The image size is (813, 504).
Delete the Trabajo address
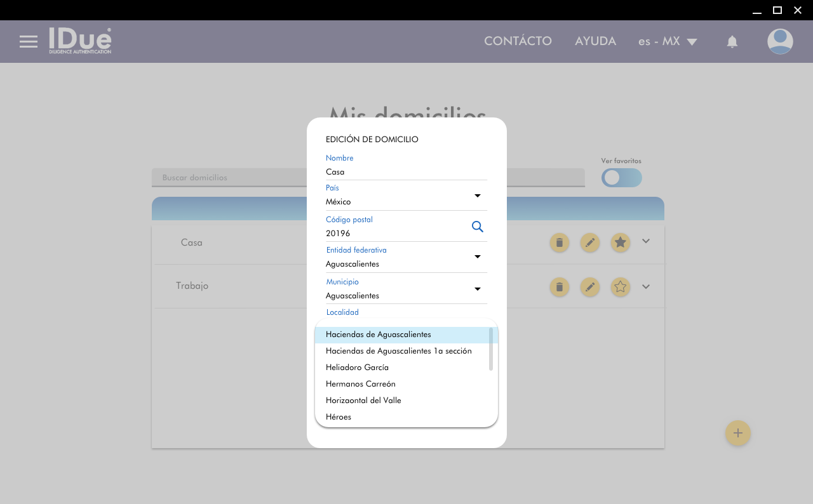coord(559,287)
